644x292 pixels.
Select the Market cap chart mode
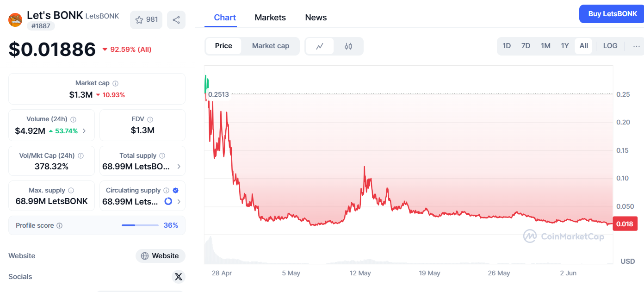point(271,46)
